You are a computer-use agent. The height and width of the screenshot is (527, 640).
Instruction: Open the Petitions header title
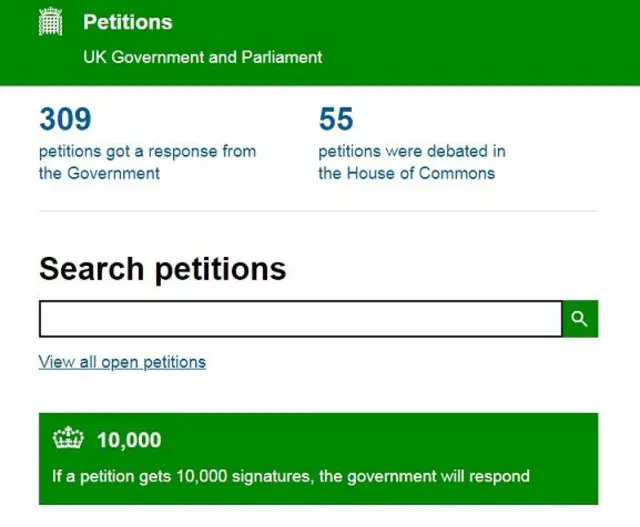coord(127,22)
